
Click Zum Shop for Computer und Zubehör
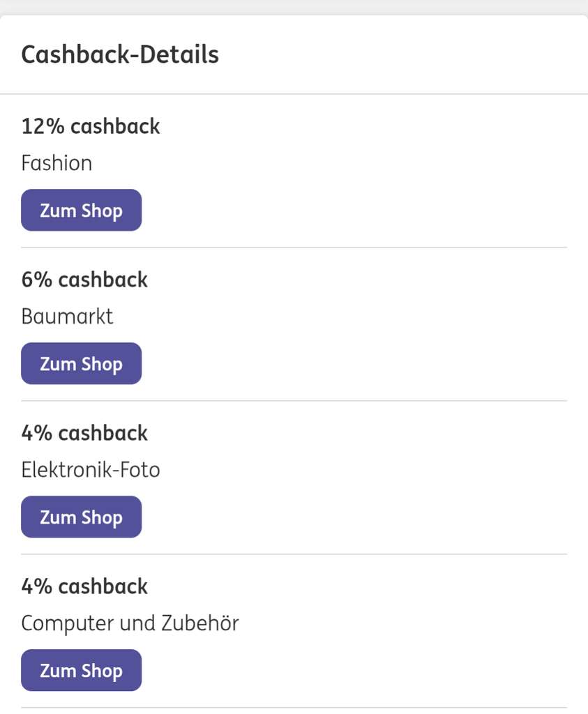tap(81, 670)
